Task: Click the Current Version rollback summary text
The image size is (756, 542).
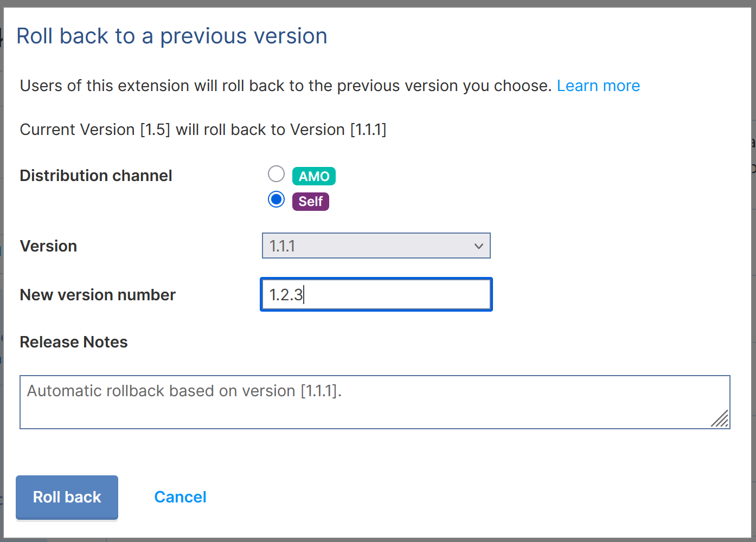Action: tap(203, 130)
